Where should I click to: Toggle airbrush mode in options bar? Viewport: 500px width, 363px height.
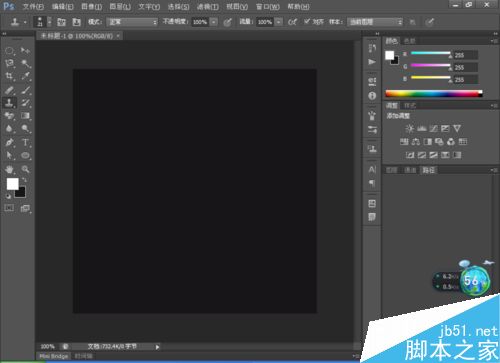point(292,22)
